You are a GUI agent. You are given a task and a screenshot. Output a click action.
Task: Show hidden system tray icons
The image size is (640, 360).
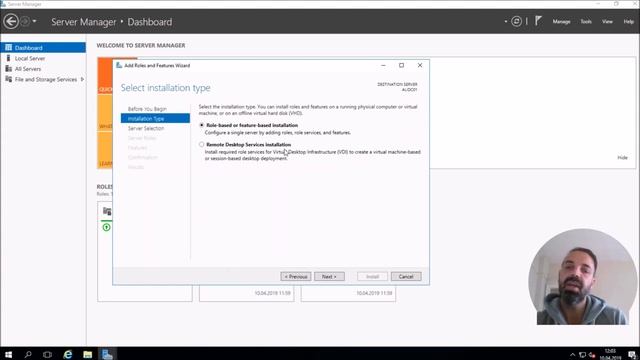click(573, 355)
